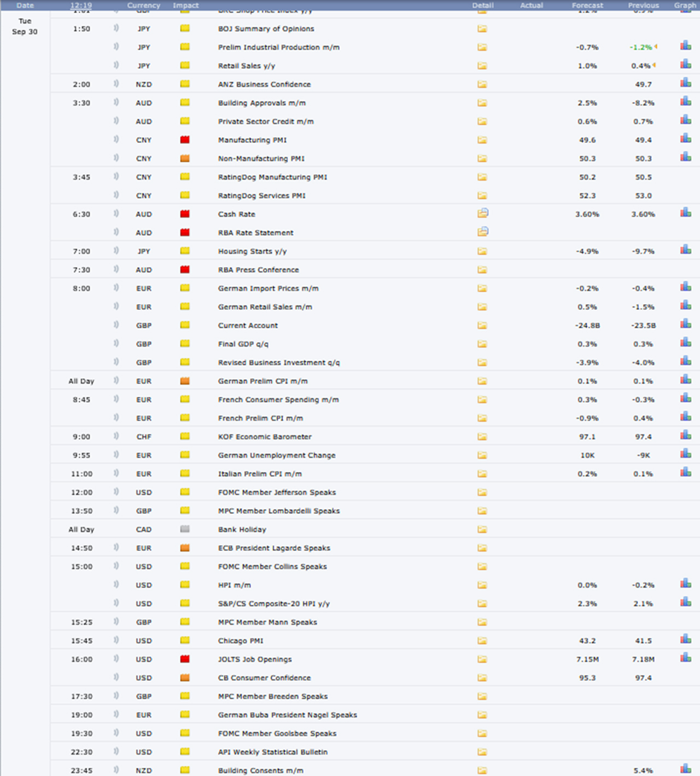
Task: Open graph icon for Chicago PMI
Action: point(685,639)
